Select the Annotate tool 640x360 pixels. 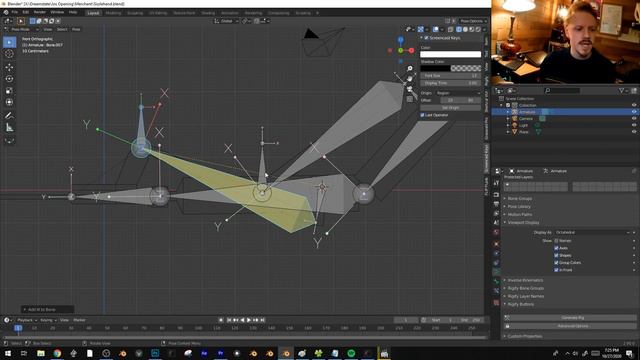9,116
